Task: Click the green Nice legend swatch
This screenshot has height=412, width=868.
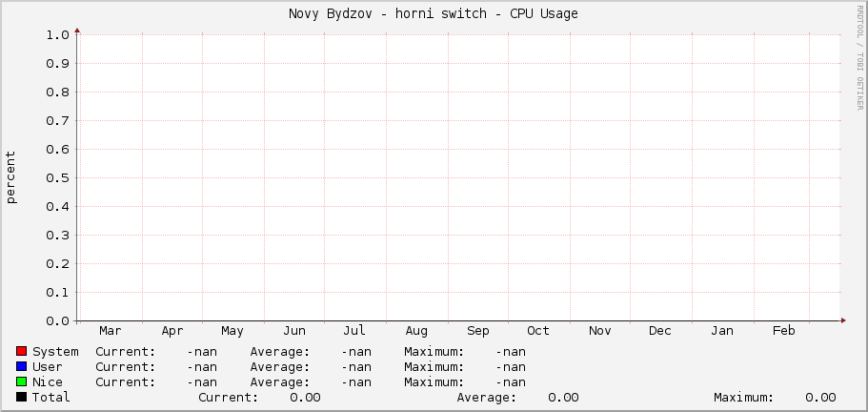Action: pos(22,381)
